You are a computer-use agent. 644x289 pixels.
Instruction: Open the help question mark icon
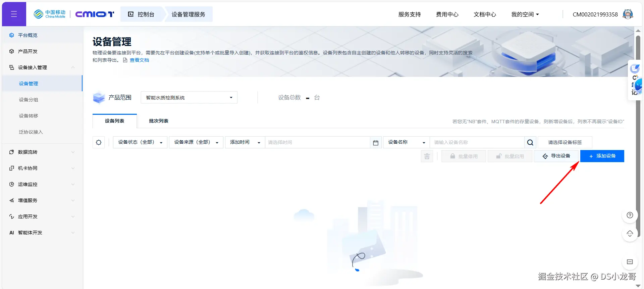[630, 215]
